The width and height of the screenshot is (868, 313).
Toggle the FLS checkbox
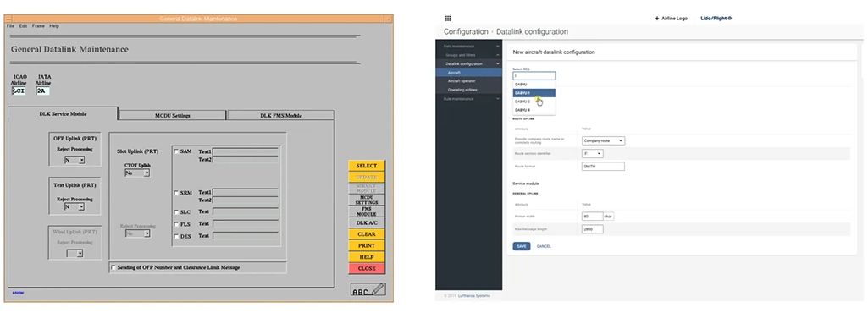point(176,224)
